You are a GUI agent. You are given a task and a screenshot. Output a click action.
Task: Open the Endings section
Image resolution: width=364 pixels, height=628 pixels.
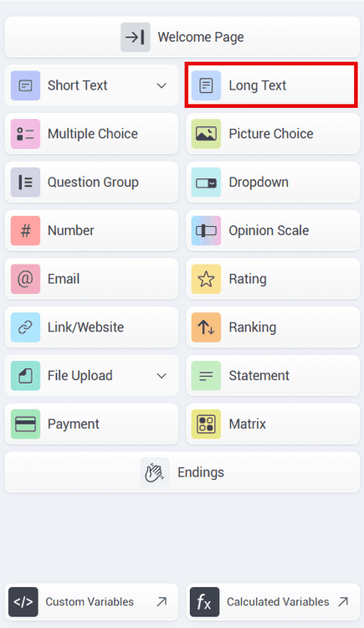(182, 472)
